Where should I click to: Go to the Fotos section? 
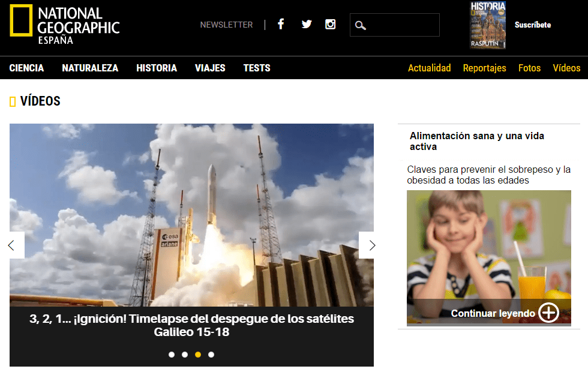coord(529,68)
